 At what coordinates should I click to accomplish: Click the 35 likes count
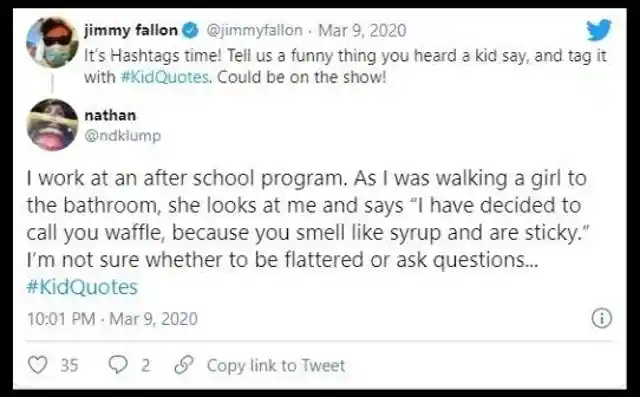click(x=69, y=365)
